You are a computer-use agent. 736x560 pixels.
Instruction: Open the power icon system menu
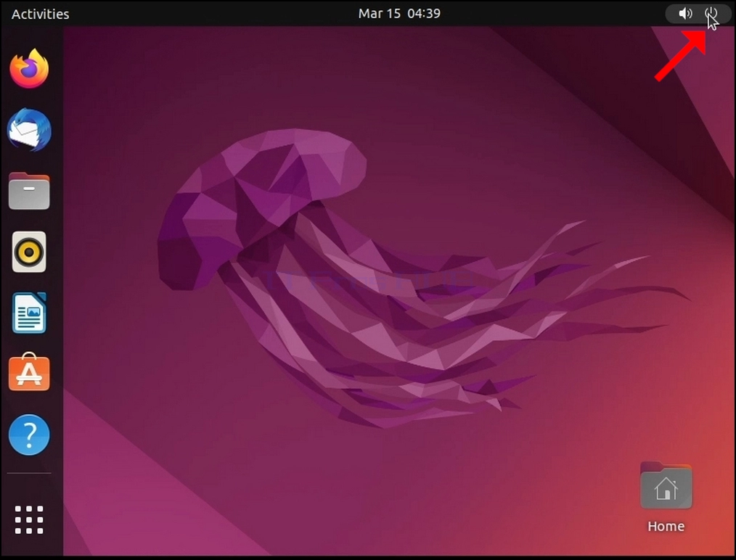711,14
